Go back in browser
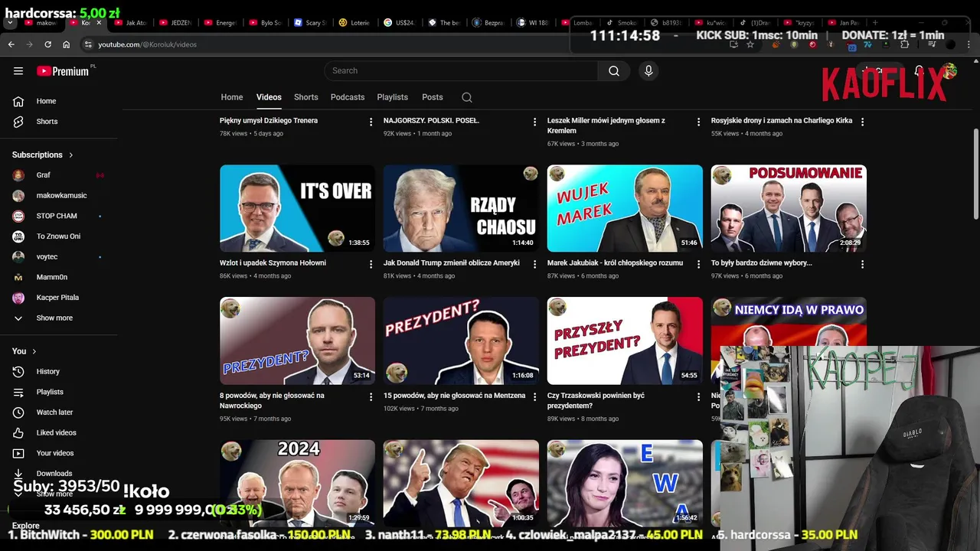 11,44
